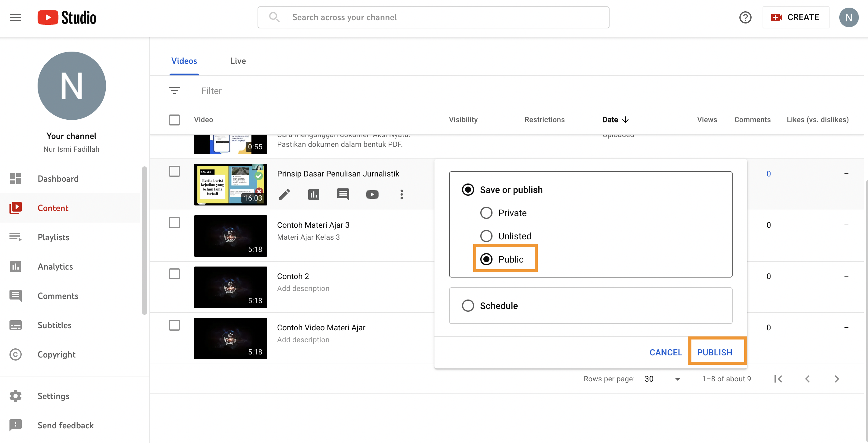The height and width of the screenshot is (443, 868).
Task: Open the hamburger navigation menu
Action: [x=16, y=17]
